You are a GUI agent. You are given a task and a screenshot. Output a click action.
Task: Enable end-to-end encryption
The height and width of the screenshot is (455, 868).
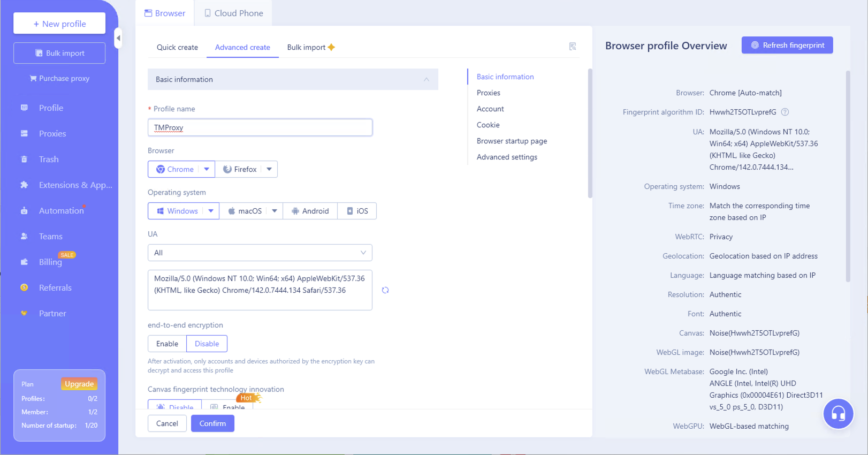[x=167, y=344]
